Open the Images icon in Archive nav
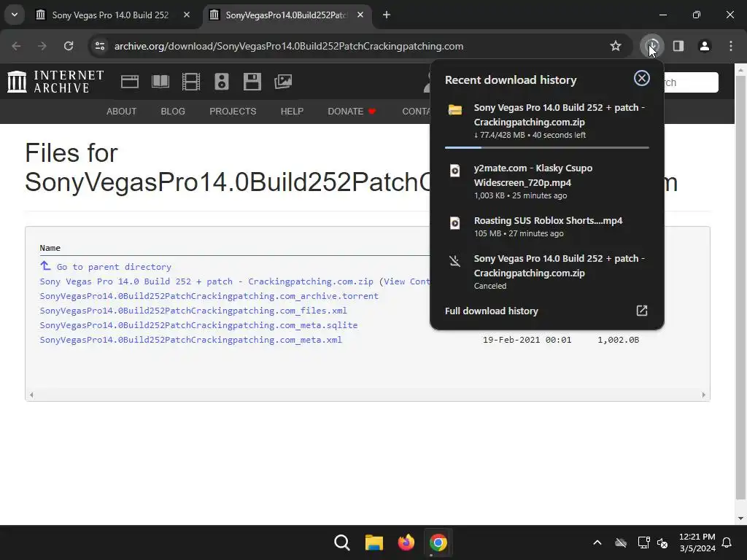Image resolution: width=747 pixels, height=560 pixels. click(x=283, y=82)
